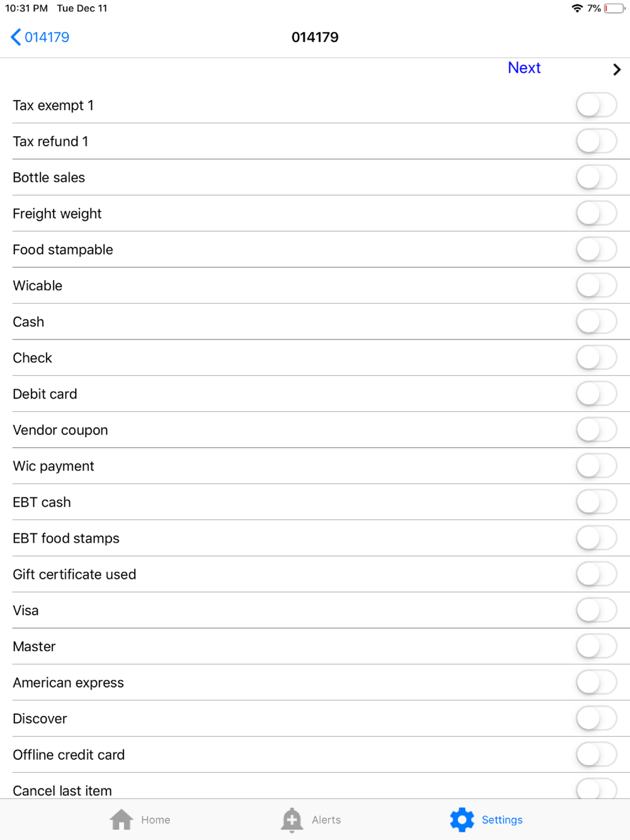The image size is (630, 840).
Task: Enable the Tax exempt 1 toggle
Action: [597, 105]
